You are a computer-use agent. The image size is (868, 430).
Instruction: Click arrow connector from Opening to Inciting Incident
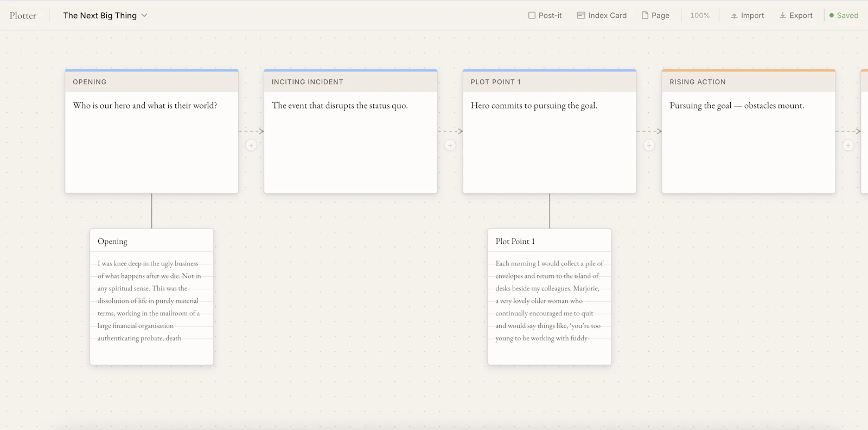251,131
